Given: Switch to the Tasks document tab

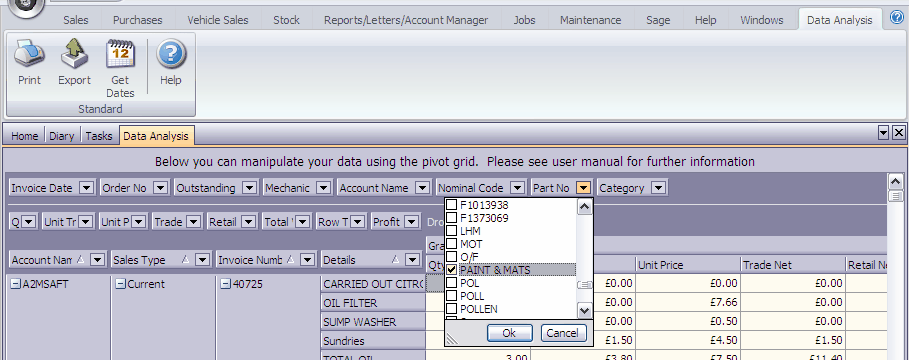Looking at the screenshot, I should coord(99,136).
